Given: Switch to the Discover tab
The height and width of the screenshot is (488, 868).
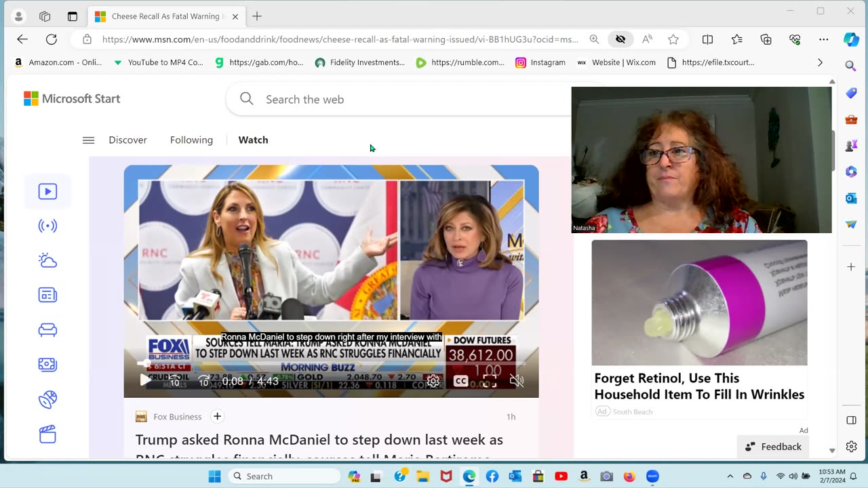Looking at the screenshot, I should coord(127,140).
